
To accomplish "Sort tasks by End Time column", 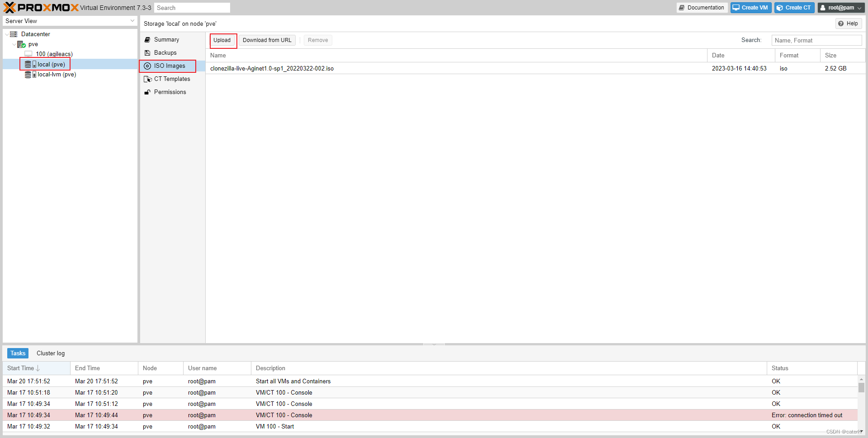I will tap(104, 368).
